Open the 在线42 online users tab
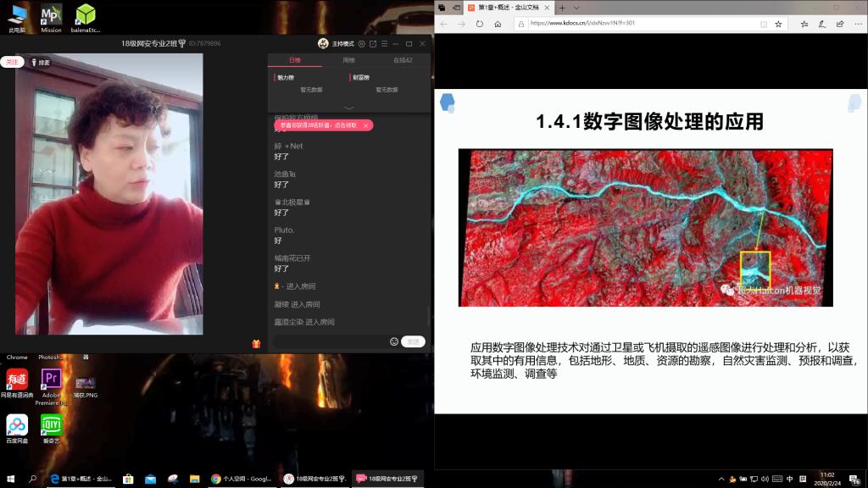 403,60
